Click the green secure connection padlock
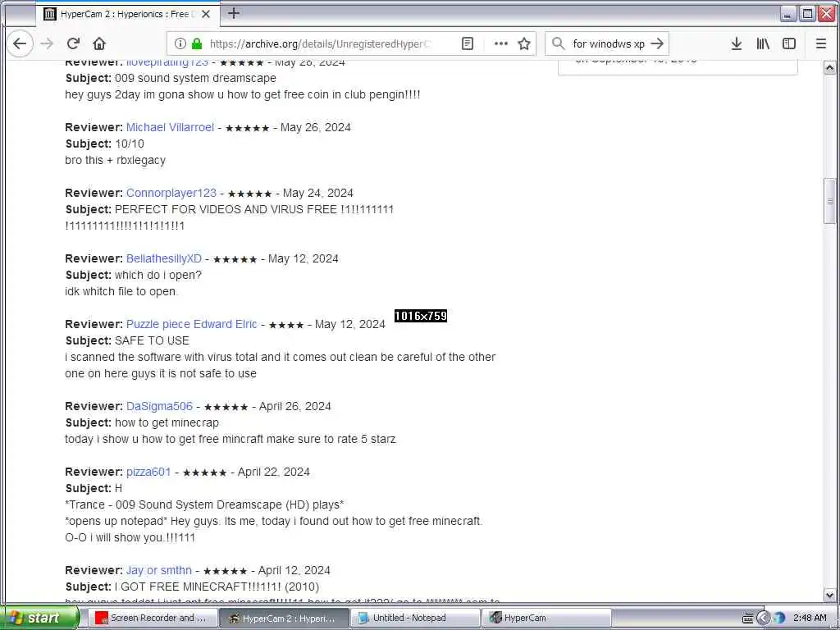This screenshot has height=630, width=840. [x=197, y=43]
